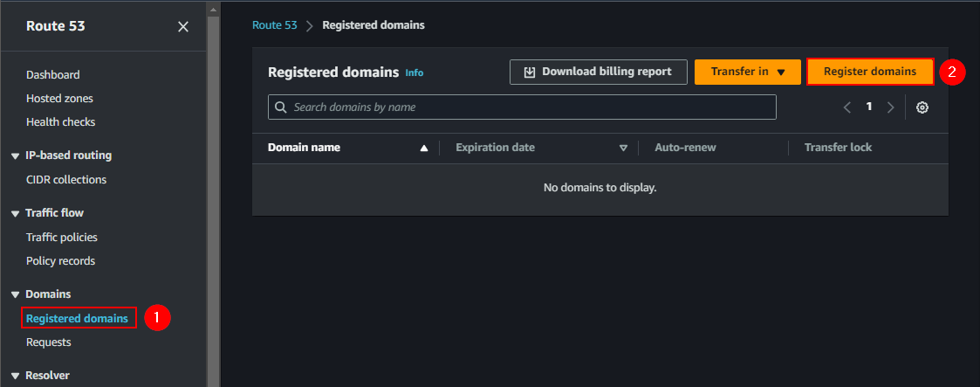Collapse the Traffic flow section
Image resolution: width=980 pixels, height=387 pixels.
point(15,214)
